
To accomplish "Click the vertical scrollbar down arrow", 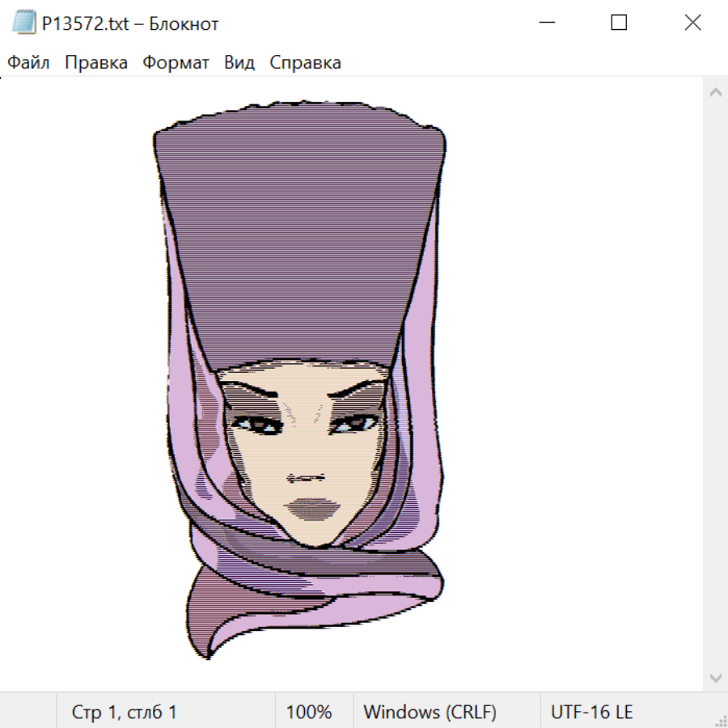I will tap(715, 677).
